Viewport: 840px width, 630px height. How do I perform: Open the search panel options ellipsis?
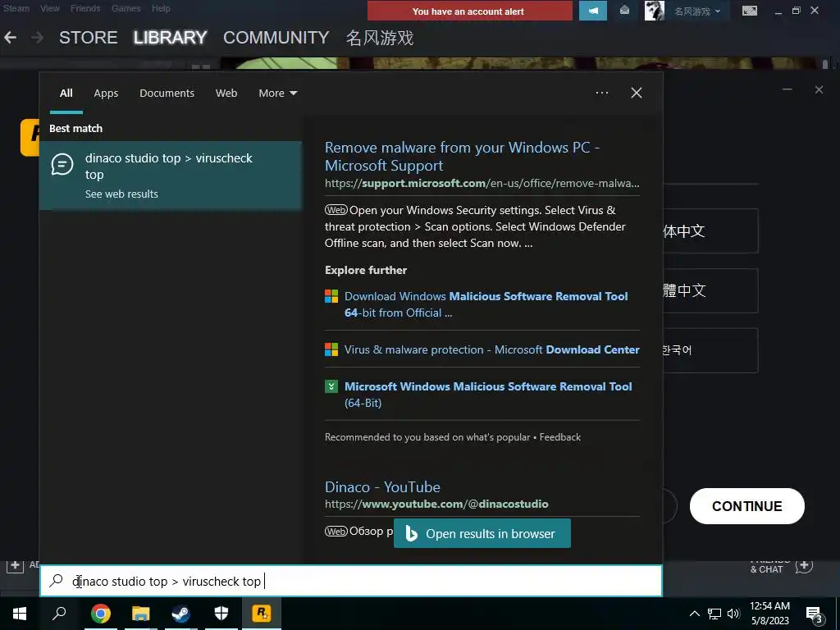click(601, 93)
